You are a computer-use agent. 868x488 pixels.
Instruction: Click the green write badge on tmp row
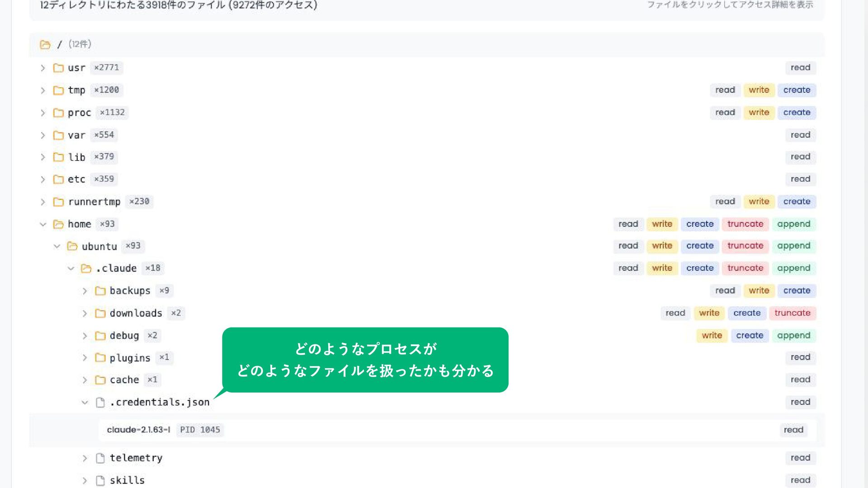tap(759, 90)
